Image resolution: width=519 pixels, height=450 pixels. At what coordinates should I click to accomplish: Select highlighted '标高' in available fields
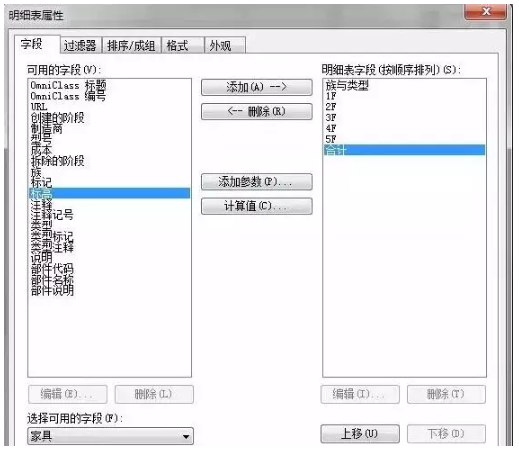coord(109,193)
